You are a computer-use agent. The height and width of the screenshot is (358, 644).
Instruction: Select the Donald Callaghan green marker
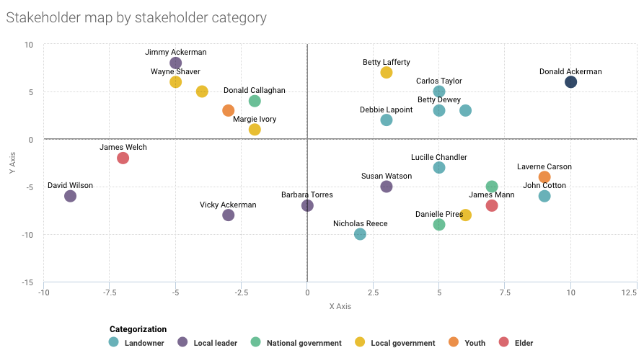255,101
